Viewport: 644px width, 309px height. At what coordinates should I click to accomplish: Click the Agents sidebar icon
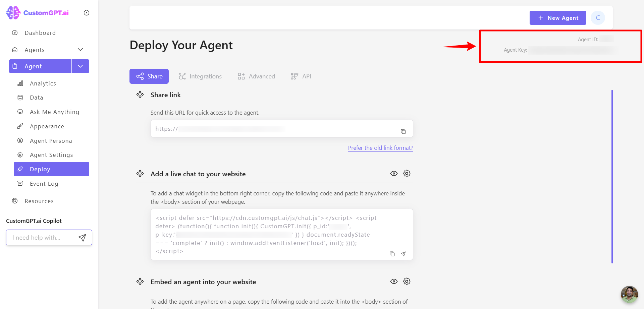tap(15, 50)
